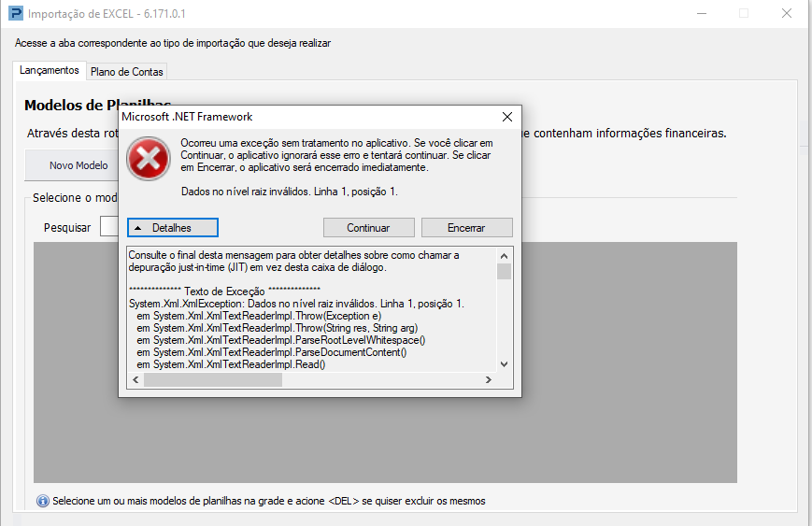This screenshot has width=812, height=526.
Task: Click the horizontal scroll right arrow
Action: (489, 380)
